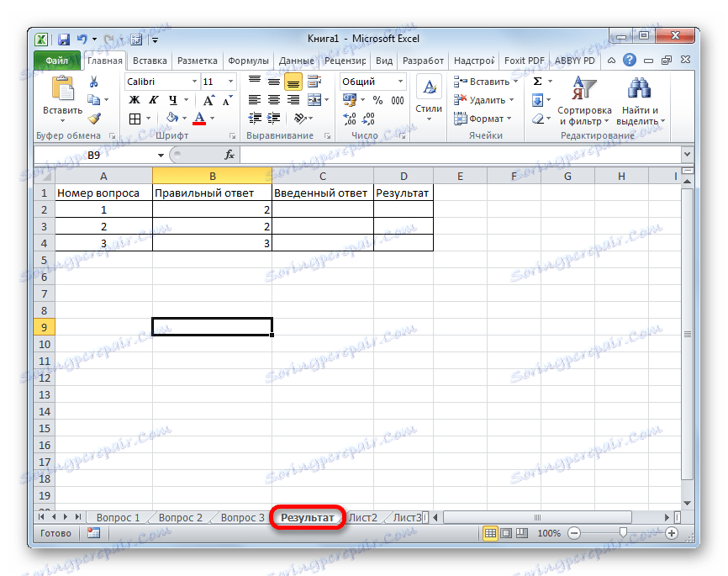The width and height of the screenshot is (728, 576).
Task: Open Сортировка и фильтр dropdown
Action: [584, 101]
